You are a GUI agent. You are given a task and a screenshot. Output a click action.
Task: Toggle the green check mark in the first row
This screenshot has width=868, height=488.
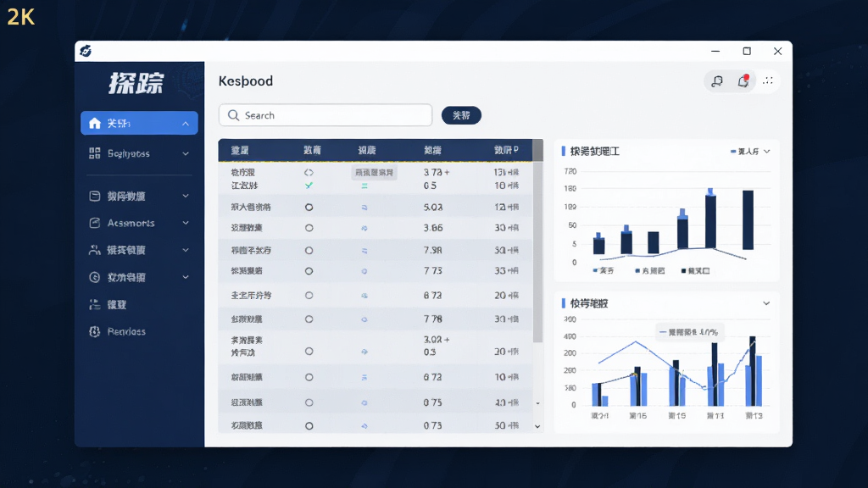[309, 186]
